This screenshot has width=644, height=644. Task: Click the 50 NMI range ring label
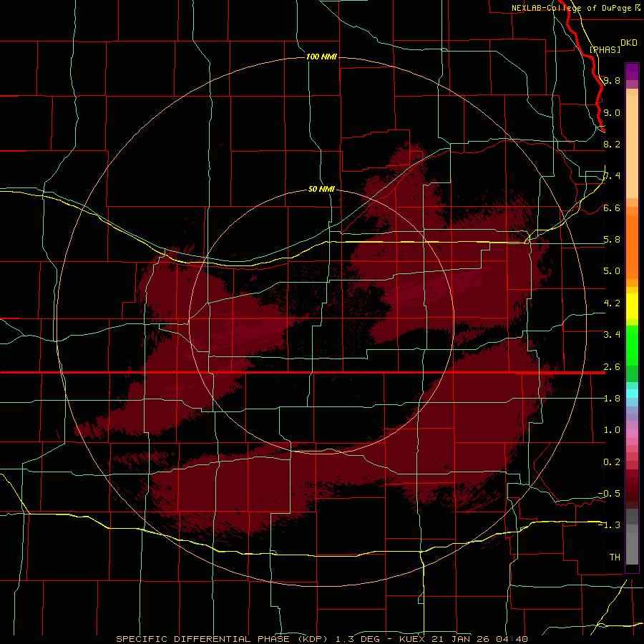[x=321, y=189]
